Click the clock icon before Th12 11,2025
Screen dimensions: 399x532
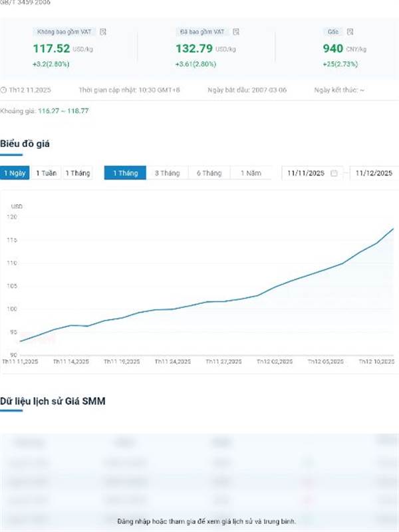(x=3, y=90)
